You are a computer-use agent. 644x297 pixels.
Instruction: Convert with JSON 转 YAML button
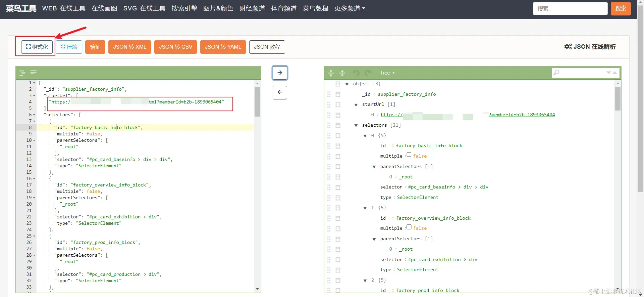point(223,47)
